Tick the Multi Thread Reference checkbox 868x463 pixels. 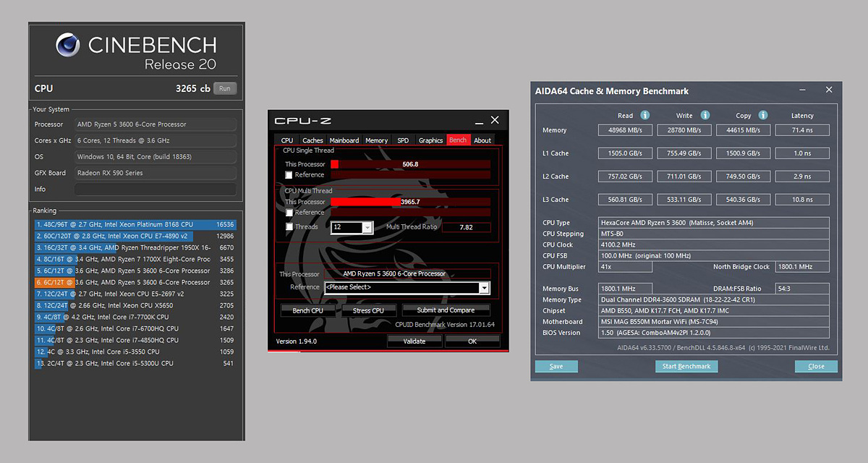[x=289, y=213]
